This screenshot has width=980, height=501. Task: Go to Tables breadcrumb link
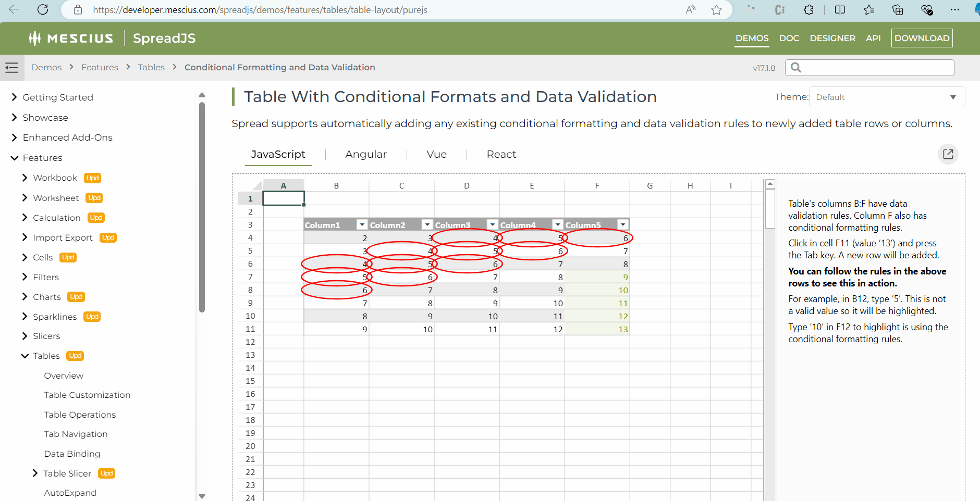click(x=151, y=67)
